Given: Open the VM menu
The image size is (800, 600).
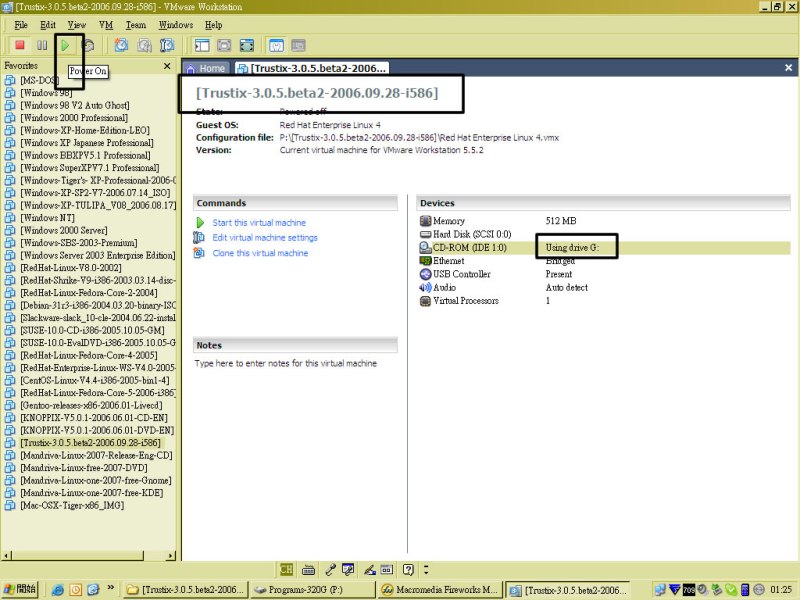Looking at the screenshot, I should pos(106,25).
